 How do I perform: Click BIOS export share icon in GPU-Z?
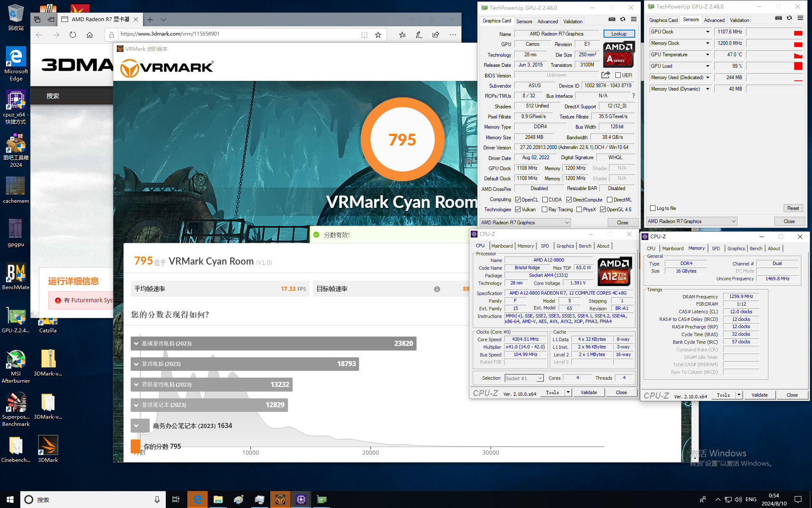coord(606,75)
